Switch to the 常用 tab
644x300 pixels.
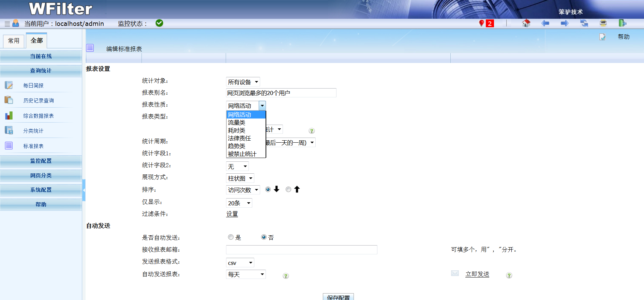tap(14, 41)
